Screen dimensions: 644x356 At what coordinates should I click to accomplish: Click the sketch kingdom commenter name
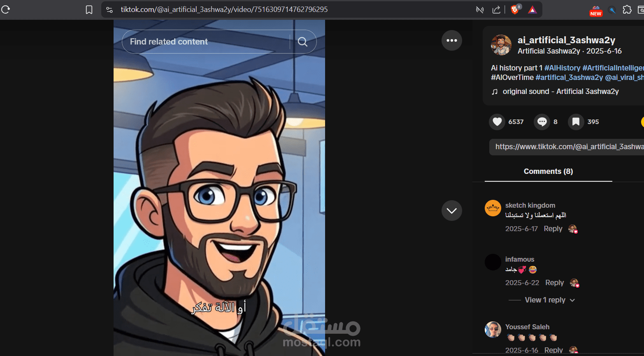530,205
